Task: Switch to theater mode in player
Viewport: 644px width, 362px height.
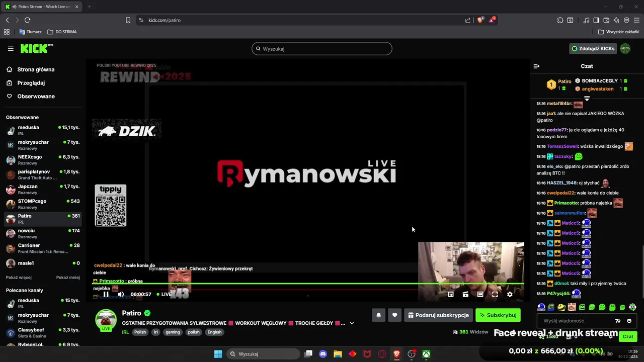Action: [x=480, y=294]
